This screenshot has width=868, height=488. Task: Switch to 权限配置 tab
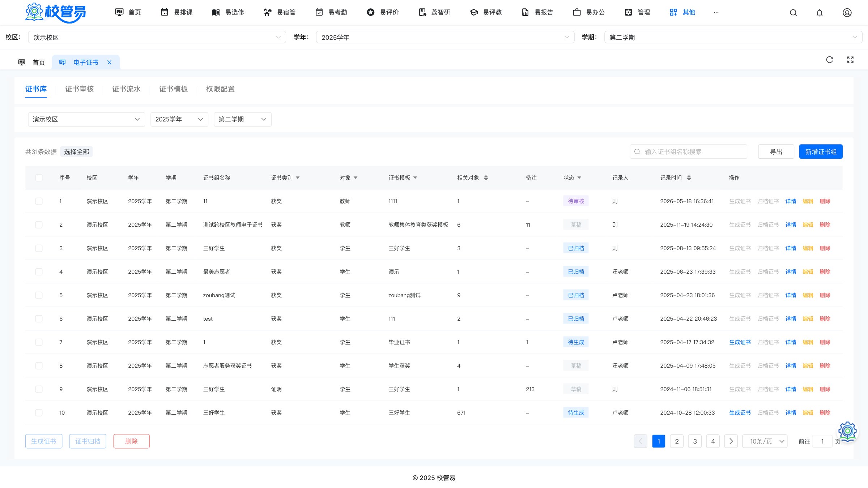[x=220, y=89]
